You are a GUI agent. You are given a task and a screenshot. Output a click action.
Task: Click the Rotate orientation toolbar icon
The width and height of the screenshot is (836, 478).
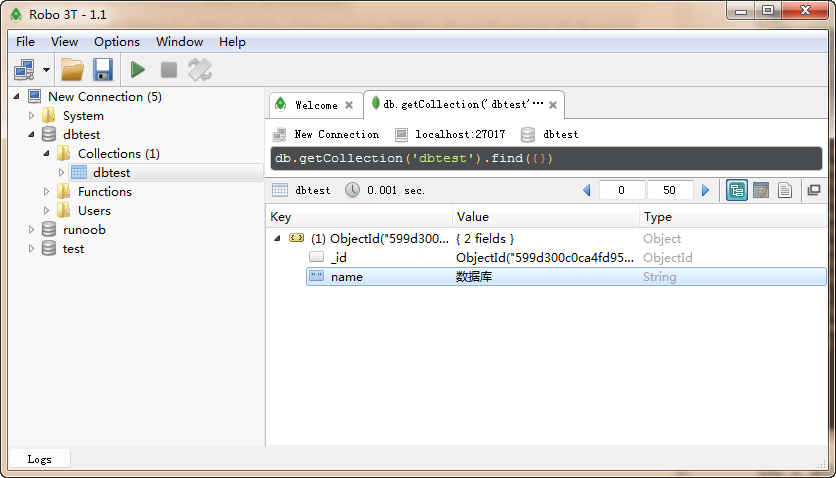(x=200, y=70)
